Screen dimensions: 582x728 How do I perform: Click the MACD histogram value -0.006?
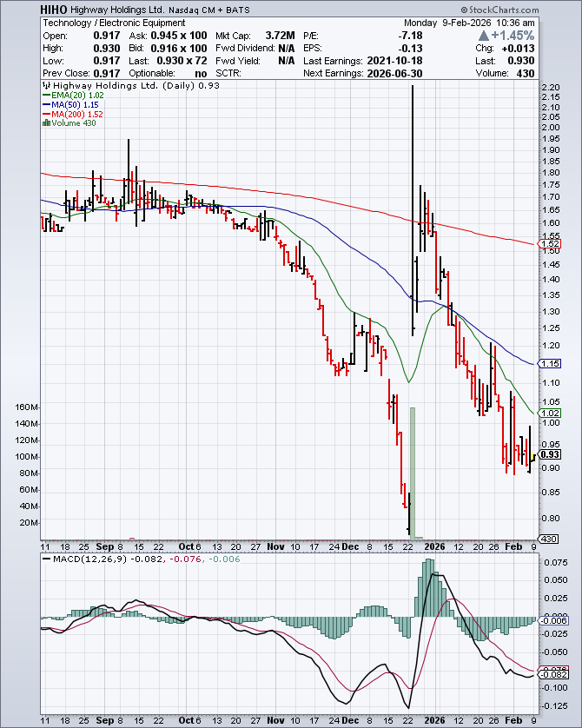pos(224,559)
